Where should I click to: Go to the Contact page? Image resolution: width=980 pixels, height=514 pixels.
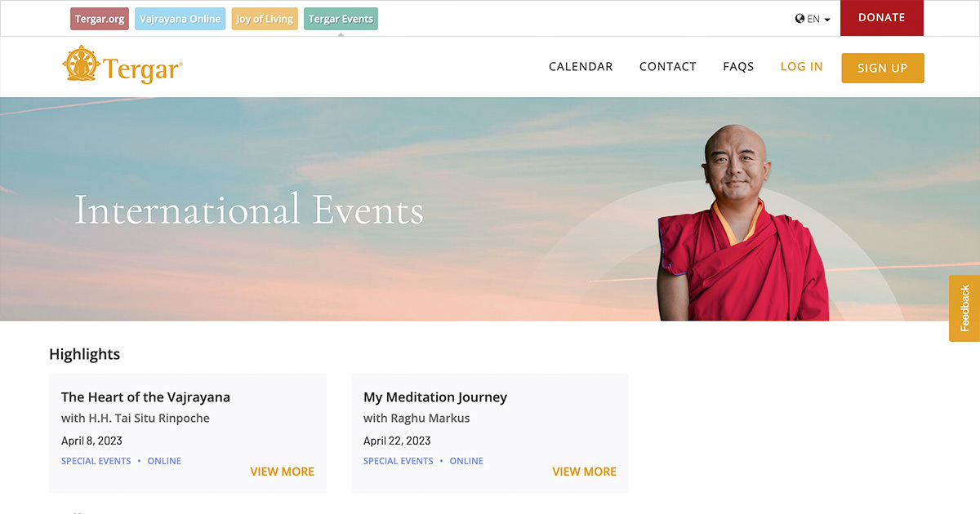(x=668, y=67)
